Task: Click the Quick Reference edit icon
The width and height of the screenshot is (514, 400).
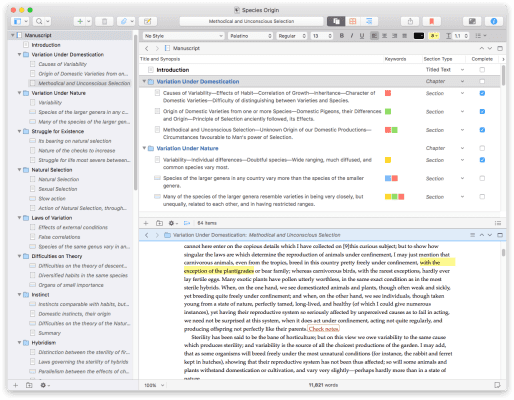Action: click(147, 21)
